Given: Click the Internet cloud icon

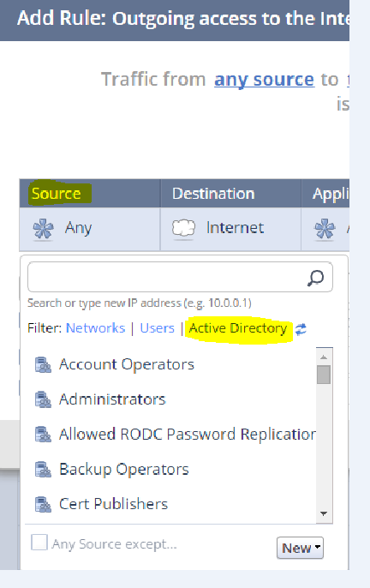Looking at the screenshot, I should pyautogui.click(x=183, y=228).
